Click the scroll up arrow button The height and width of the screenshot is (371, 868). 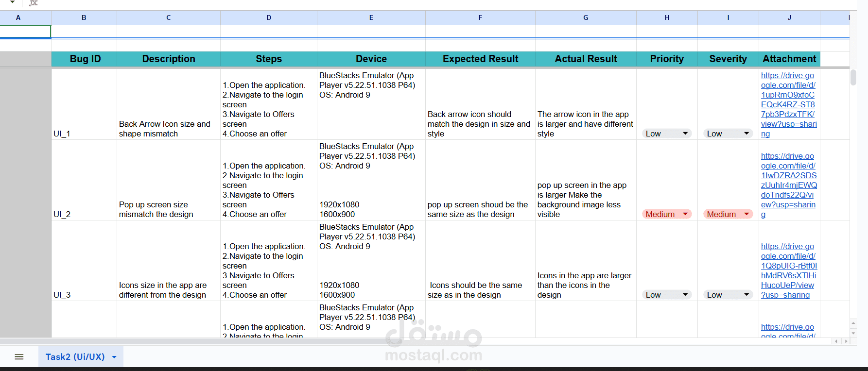pos(853,323)
